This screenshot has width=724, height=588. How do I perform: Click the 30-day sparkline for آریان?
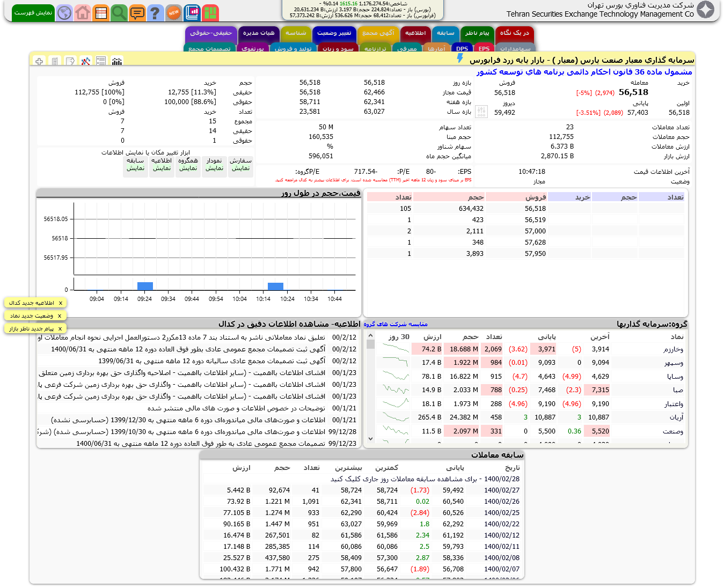tap(396, 417)
